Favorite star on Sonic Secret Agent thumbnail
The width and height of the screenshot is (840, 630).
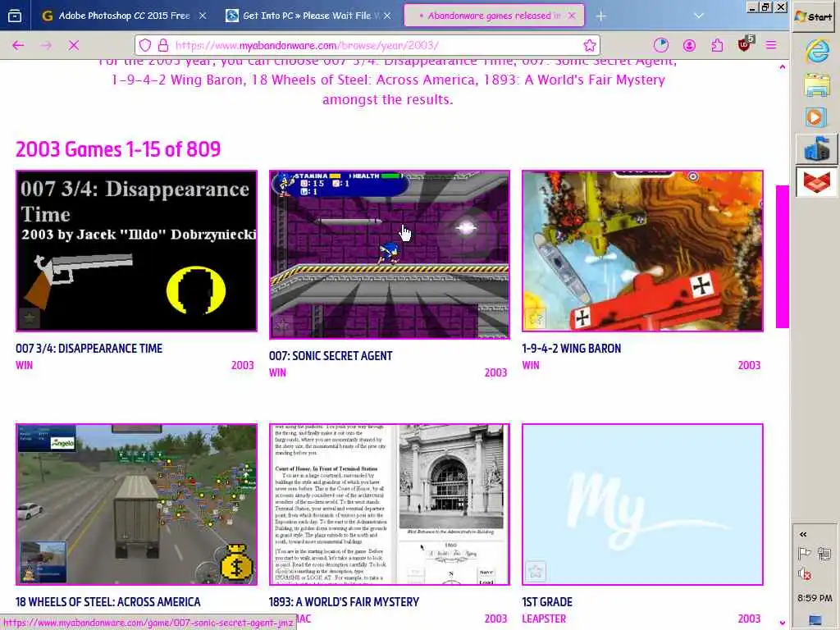tap(282, 324)
